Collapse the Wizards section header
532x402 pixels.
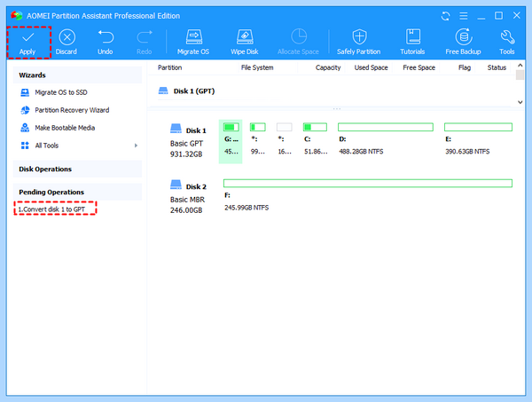(77, 75)
